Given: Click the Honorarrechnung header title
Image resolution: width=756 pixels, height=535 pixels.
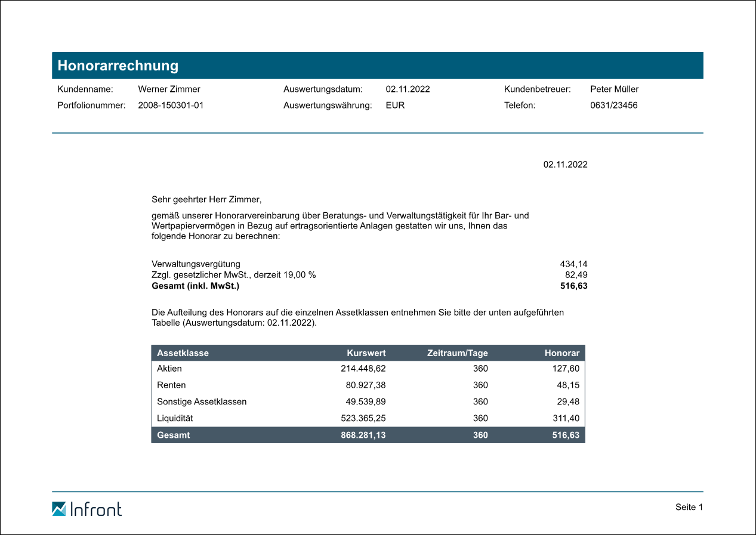Looking at the screenshot, I should 118,66.
